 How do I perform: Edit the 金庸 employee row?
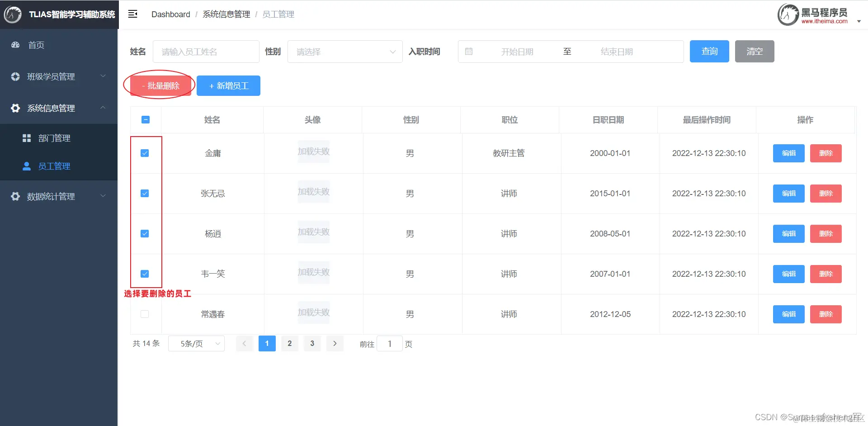click(789, 153)
